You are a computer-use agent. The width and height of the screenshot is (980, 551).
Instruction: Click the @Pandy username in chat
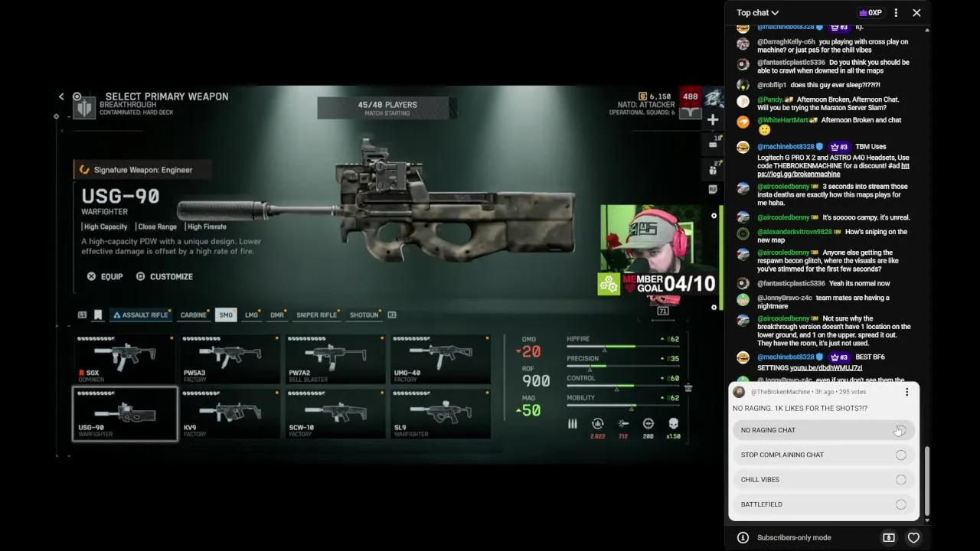[x=770, y=99]
